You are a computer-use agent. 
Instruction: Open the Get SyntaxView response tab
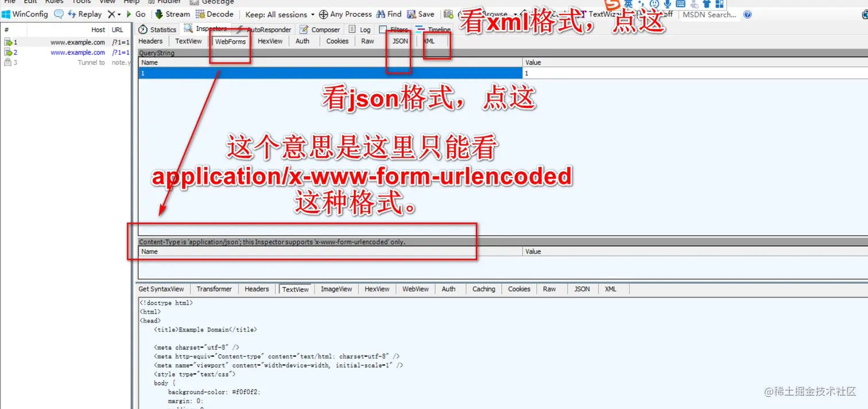click(x=161, y=289)
